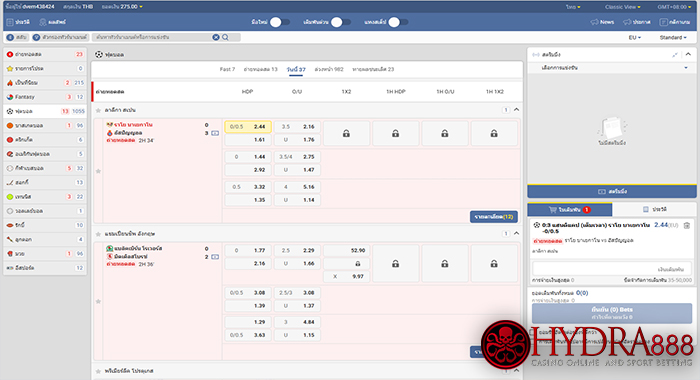This screenshot has height=380, width=700.
Task: Select the Fantasy sport category
Action: click(x=45, y=97)
